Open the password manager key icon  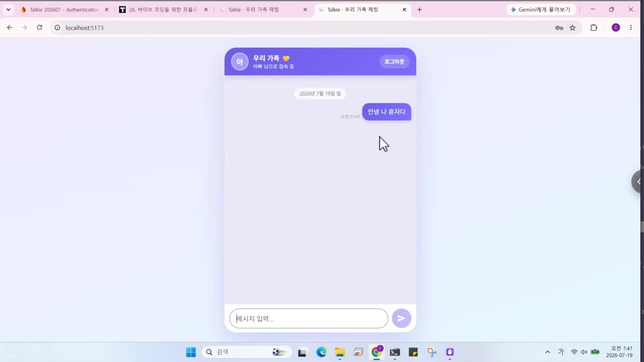pyautogui.click(x=559, y=28)
